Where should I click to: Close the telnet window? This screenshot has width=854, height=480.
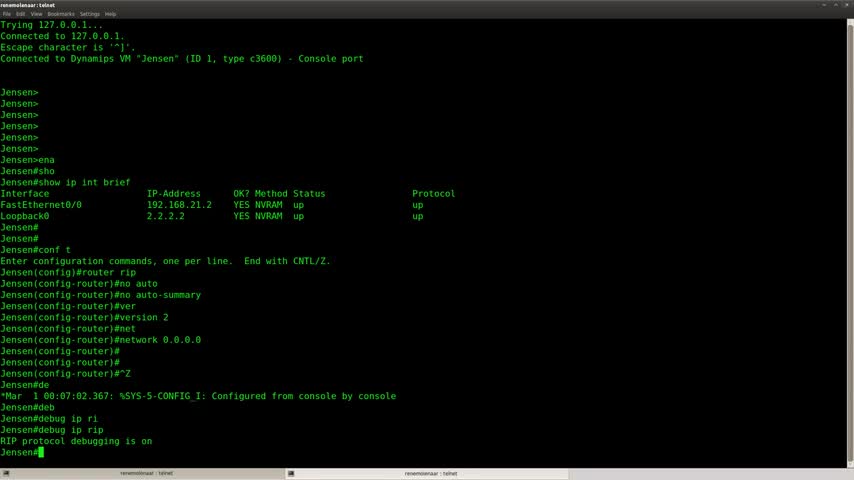point(847,4)
